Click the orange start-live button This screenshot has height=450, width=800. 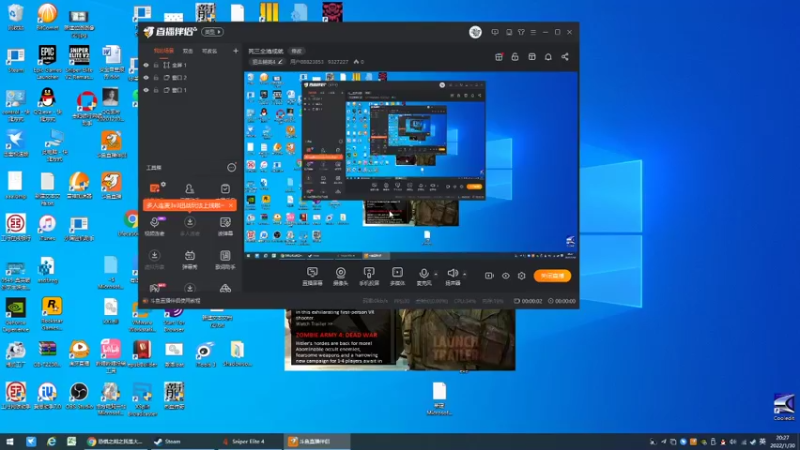(x=552, y=276)
